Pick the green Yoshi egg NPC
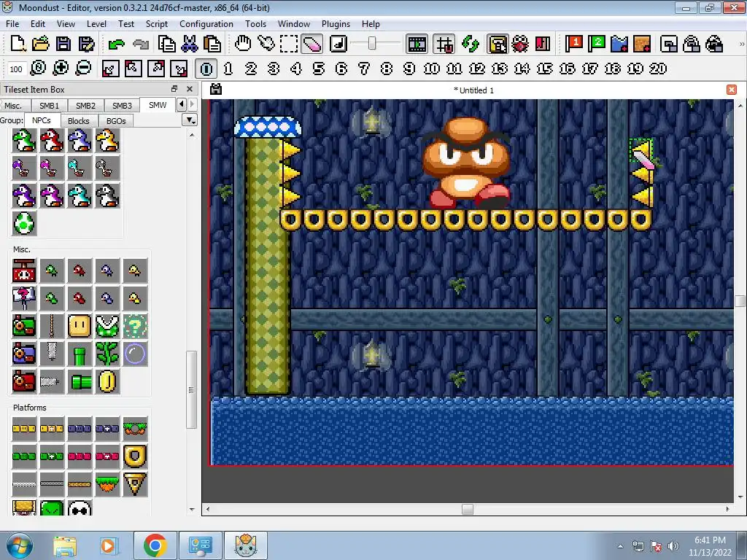Viewport: 747px width, 560px height. pos(24,223)
